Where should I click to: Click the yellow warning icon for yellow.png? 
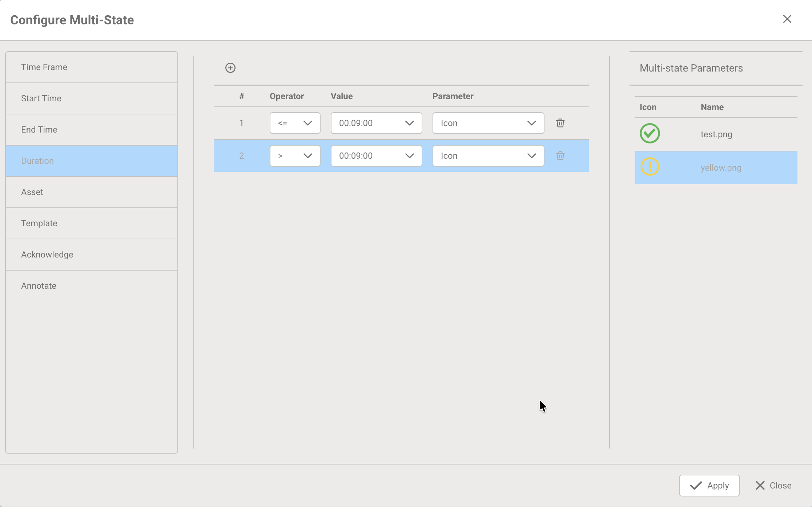click(x=650, y=167)
